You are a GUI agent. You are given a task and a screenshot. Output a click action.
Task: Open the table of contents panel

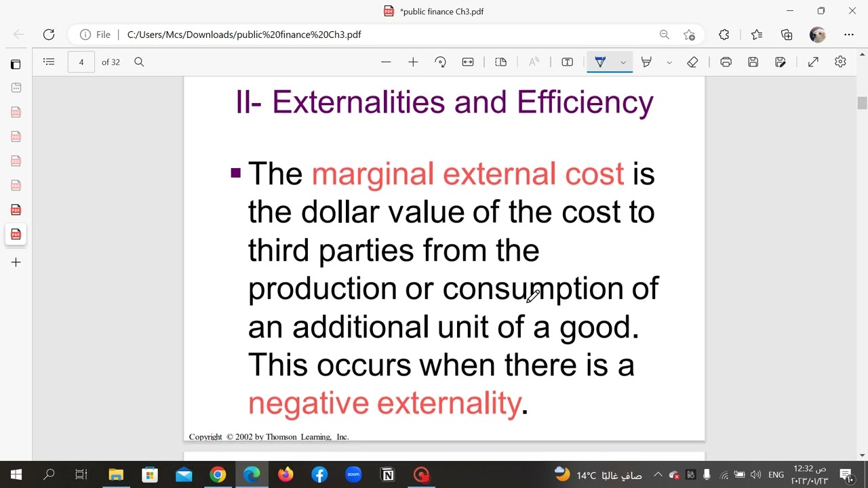coord(49,62)
